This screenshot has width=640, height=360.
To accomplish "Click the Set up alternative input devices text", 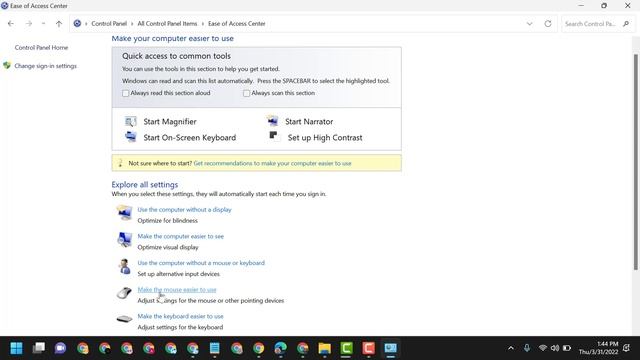I will click(x=178, y=274).
